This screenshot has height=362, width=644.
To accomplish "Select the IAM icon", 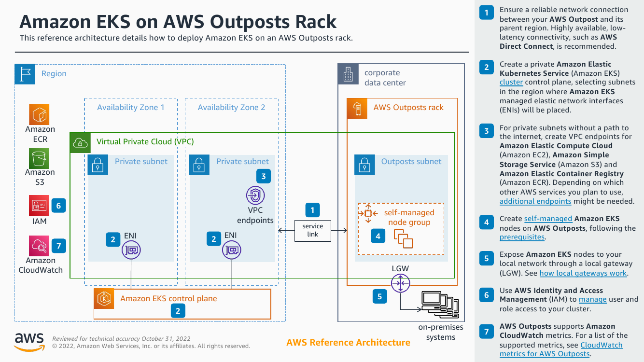I will 39,206.
